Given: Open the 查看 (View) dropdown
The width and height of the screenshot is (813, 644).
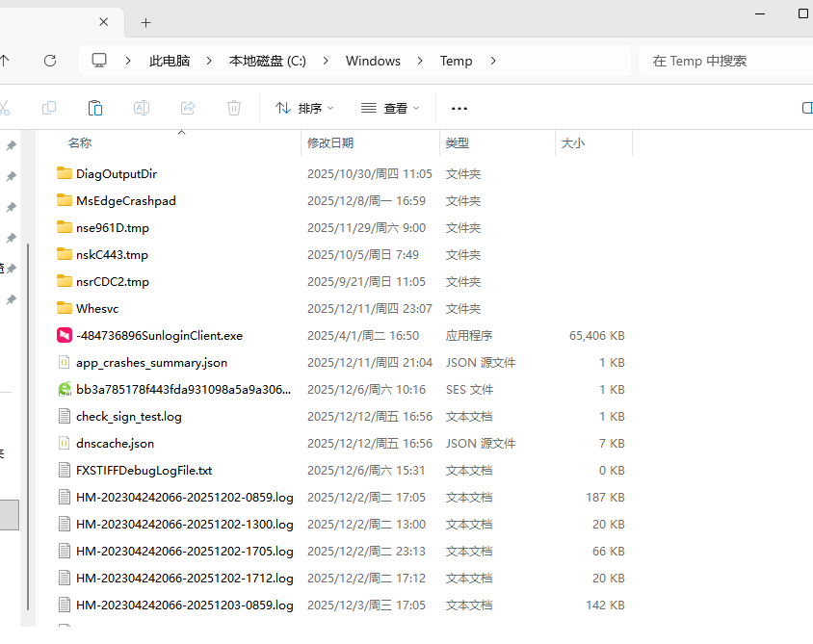Looking at the screenshot, I should (390, 107).
